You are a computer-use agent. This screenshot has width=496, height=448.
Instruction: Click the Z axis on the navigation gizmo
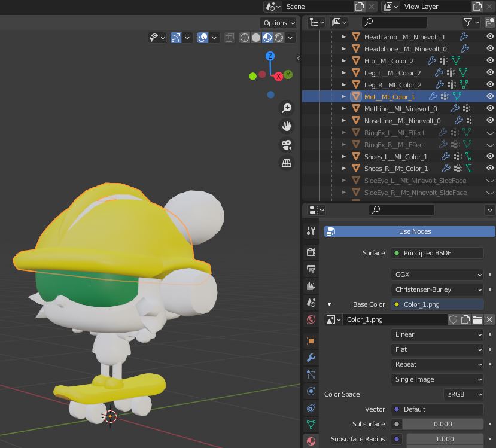pyautogui.click(x=270, y=56)
